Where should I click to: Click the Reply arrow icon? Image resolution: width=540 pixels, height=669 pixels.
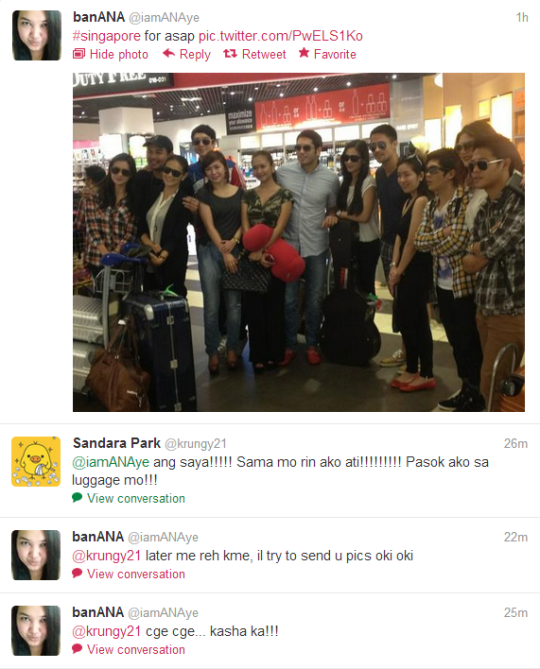click(x=169, y=53)
